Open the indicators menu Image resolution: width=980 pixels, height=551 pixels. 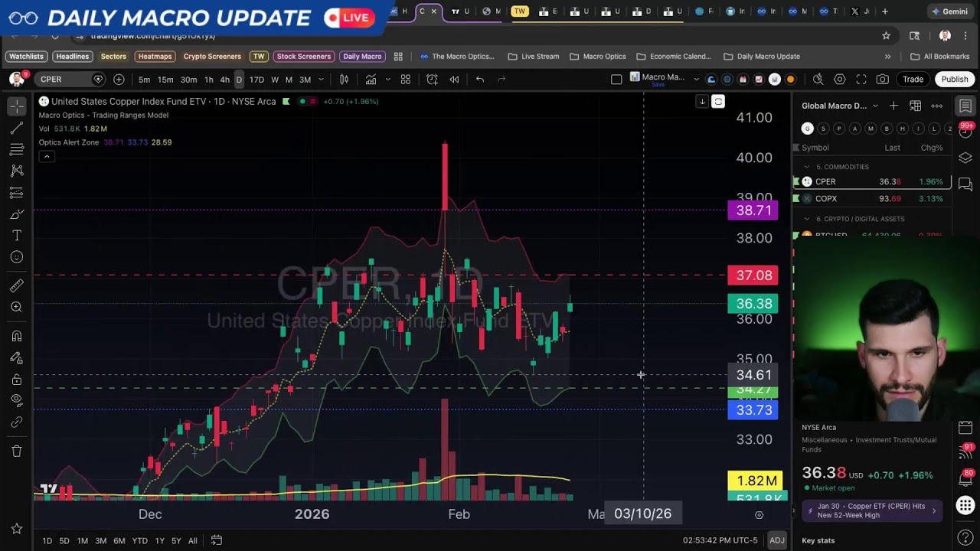point(371,80)
